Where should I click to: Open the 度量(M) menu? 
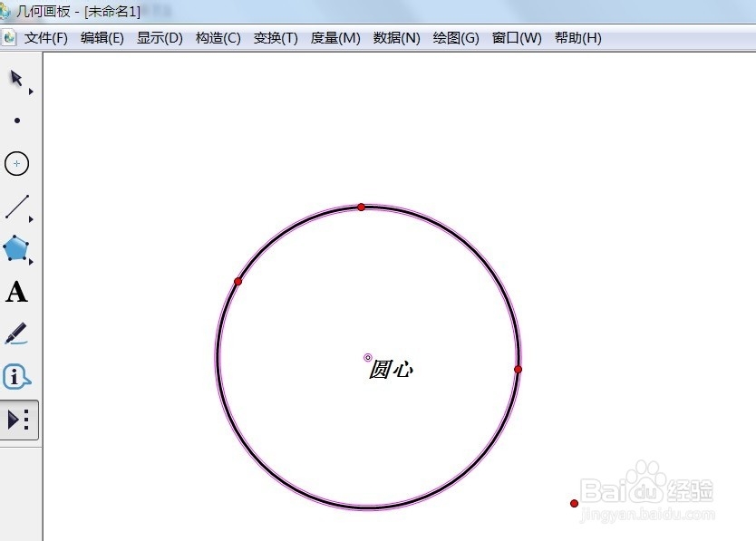(335, 38)
